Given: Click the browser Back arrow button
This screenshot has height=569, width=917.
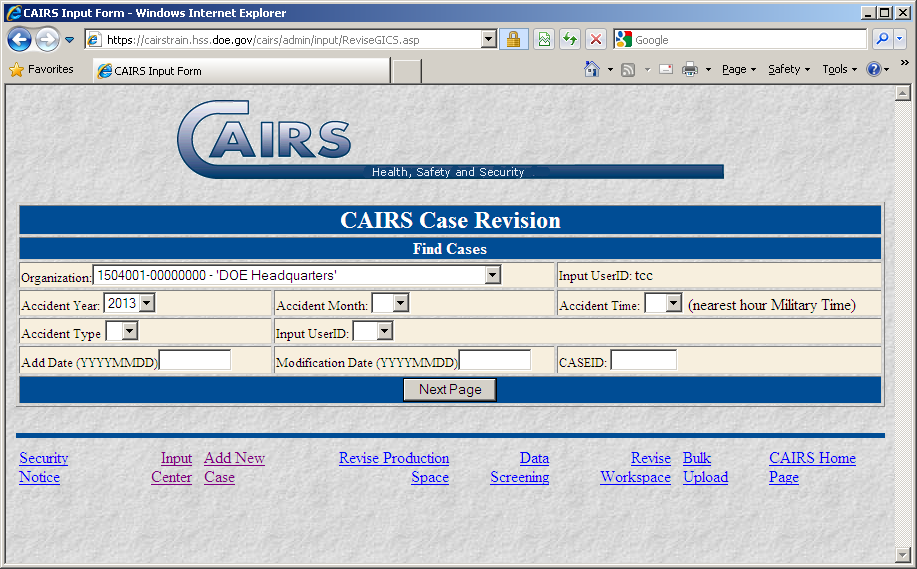Looking at the screenshot, I should pyautogui.click(x=19, y=40).
